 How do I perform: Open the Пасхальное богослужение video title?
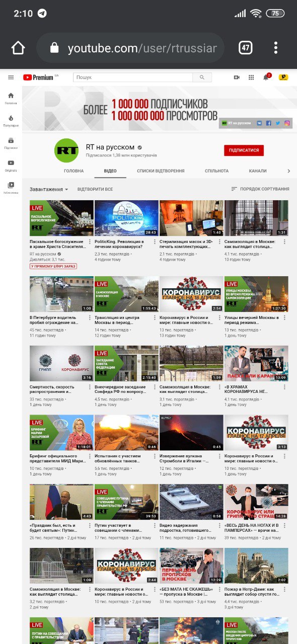click(58, 244)
